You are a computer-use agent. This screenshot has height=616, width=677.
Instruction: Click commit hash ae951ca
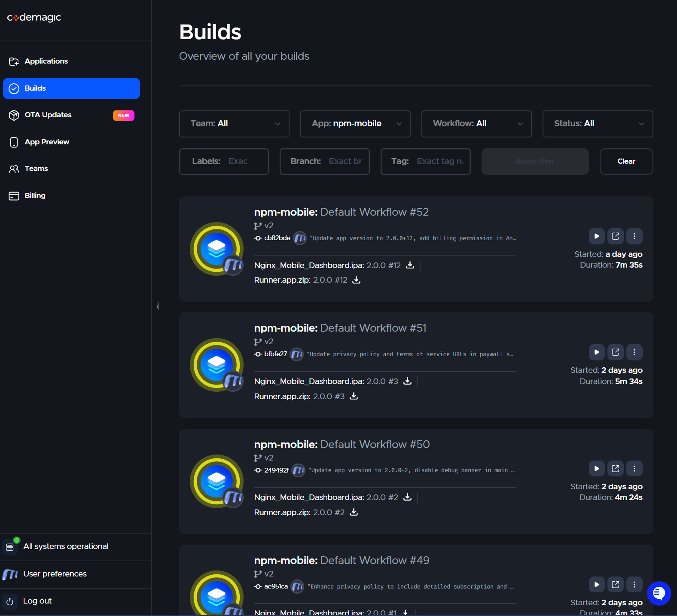pyautogui.click(x=276, y=586)
